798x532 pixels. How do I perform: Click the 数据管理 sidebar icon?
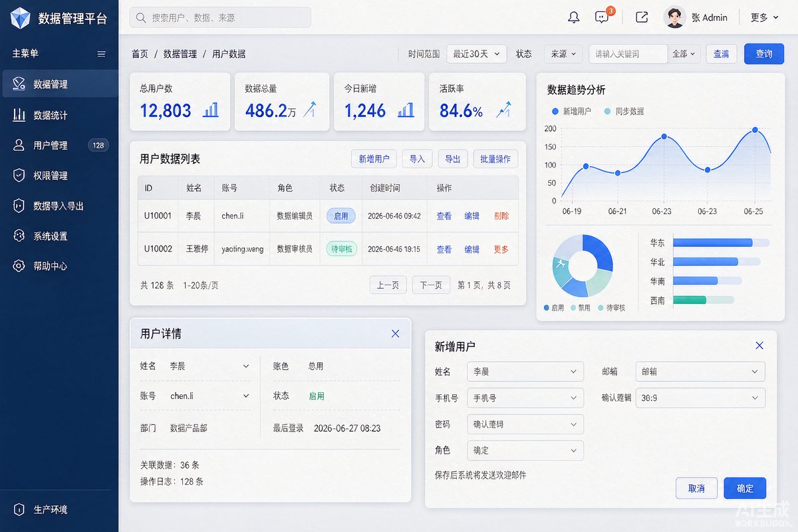pos(19,84)
